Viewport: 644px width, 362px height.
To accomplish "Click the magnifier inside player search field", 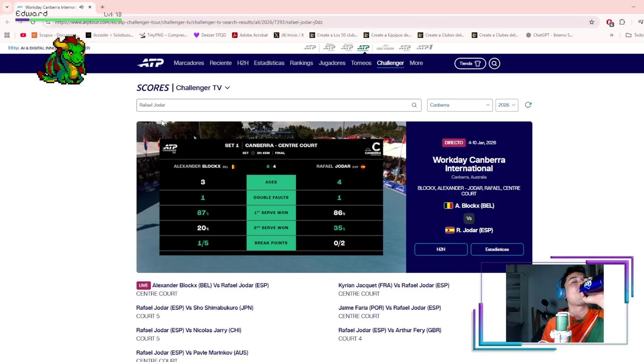I will coord(414,105).
